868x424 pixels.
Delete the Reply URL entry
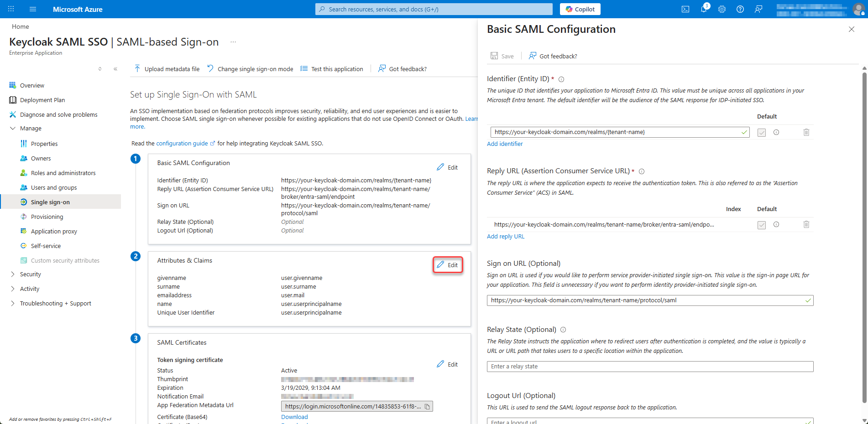(806, 224)
